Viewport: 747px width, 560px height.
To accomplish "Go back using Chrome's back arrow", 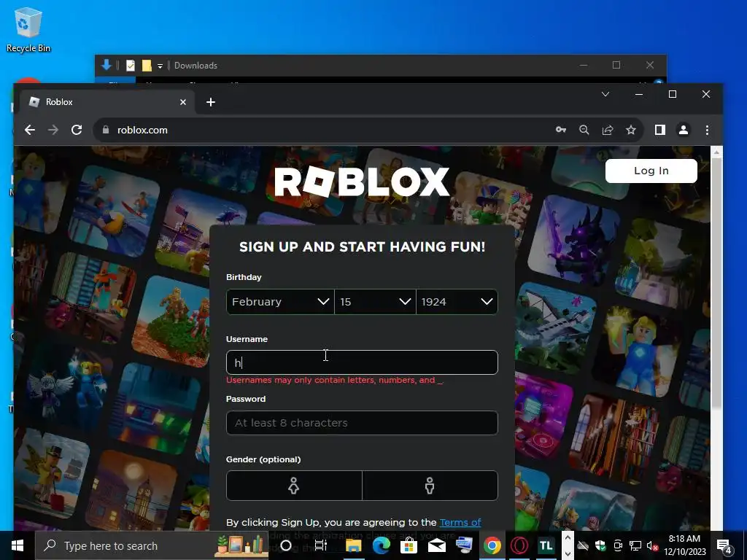I will pos(30,130).
